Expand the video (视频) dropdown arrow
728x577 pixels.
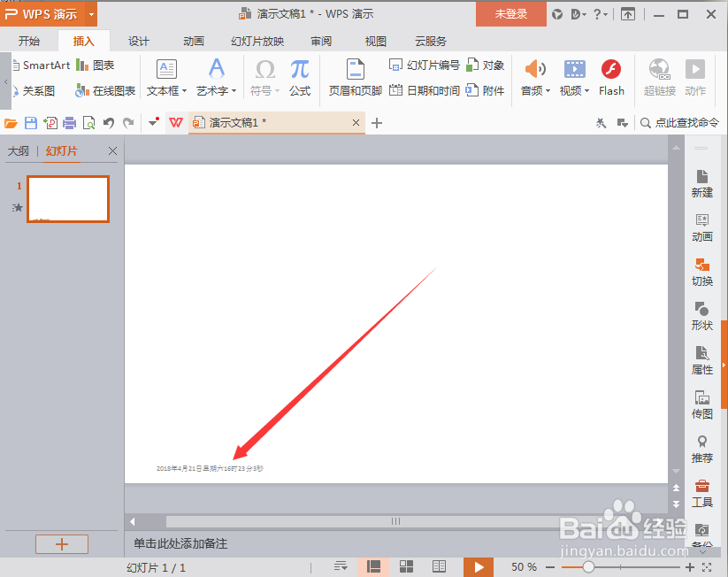(x=586, y=91)
